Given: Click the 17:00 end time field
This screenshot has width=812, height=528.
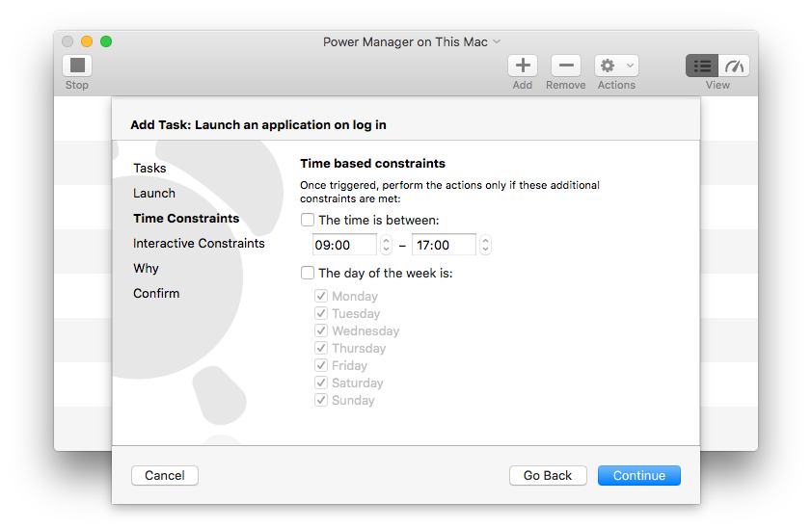Looking at the screenshot, I should click(x=444, y=245).
